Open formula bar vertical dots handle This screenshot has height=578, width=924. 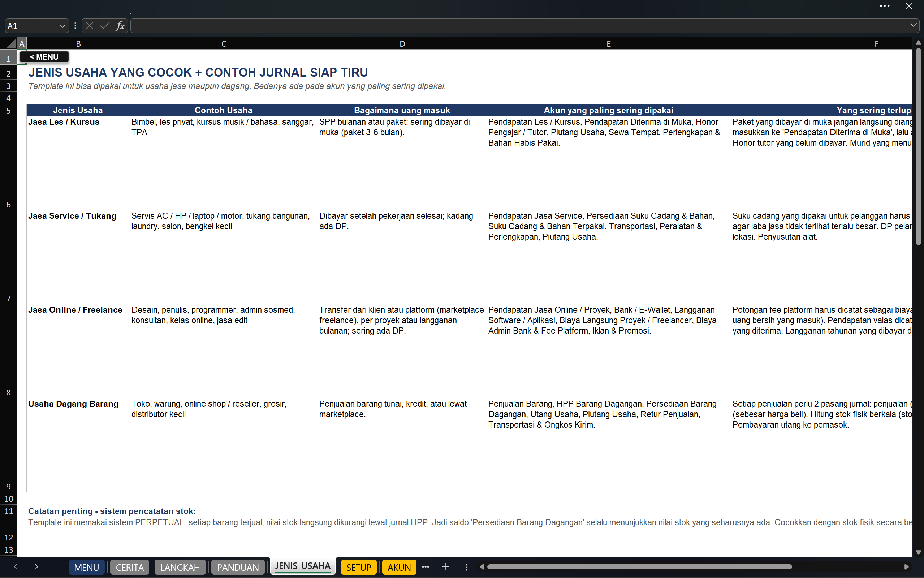click(75, 26)
